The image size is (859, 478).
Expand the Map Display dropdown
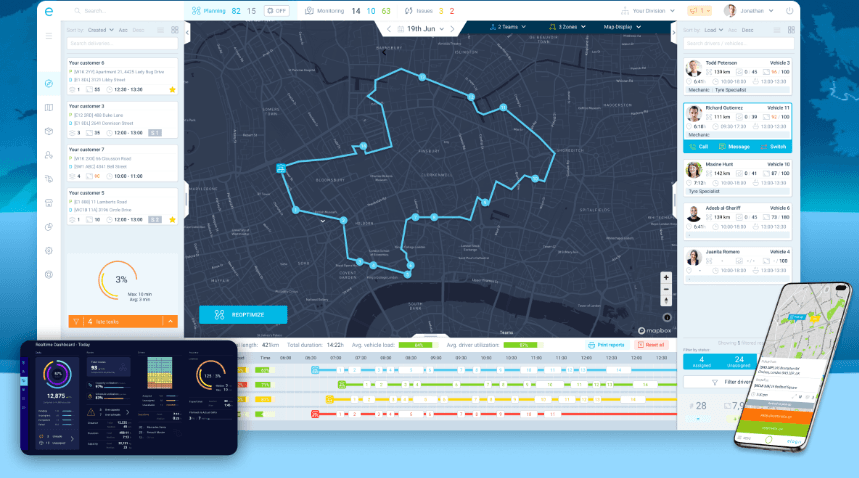[622, 27]
